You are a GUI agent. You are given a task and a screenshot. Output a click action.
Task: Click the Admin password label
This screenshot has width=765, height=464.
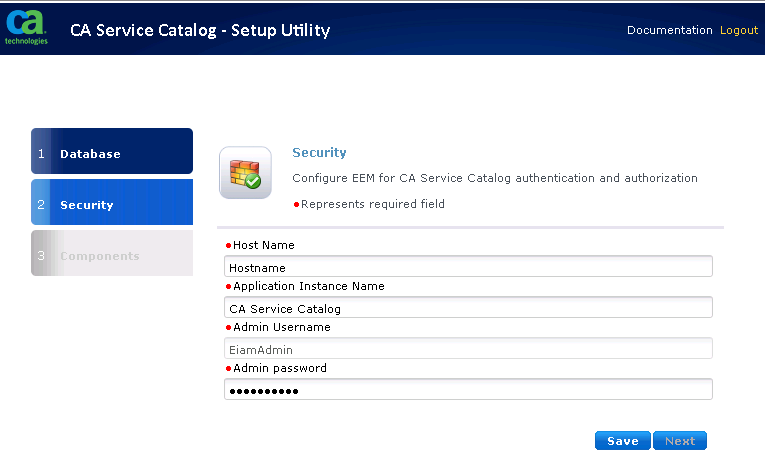[x=279, y=368]
